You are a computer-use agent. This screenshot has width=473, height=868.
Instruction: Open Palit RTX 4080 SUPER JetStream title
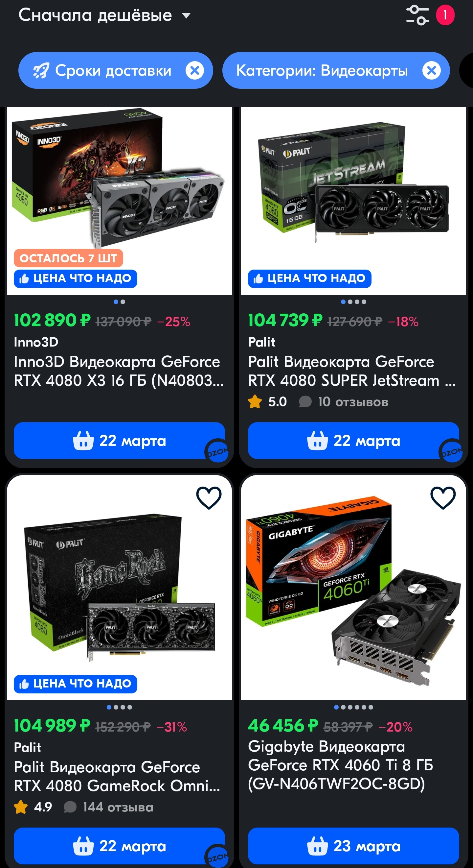click(x=352, y=371)
